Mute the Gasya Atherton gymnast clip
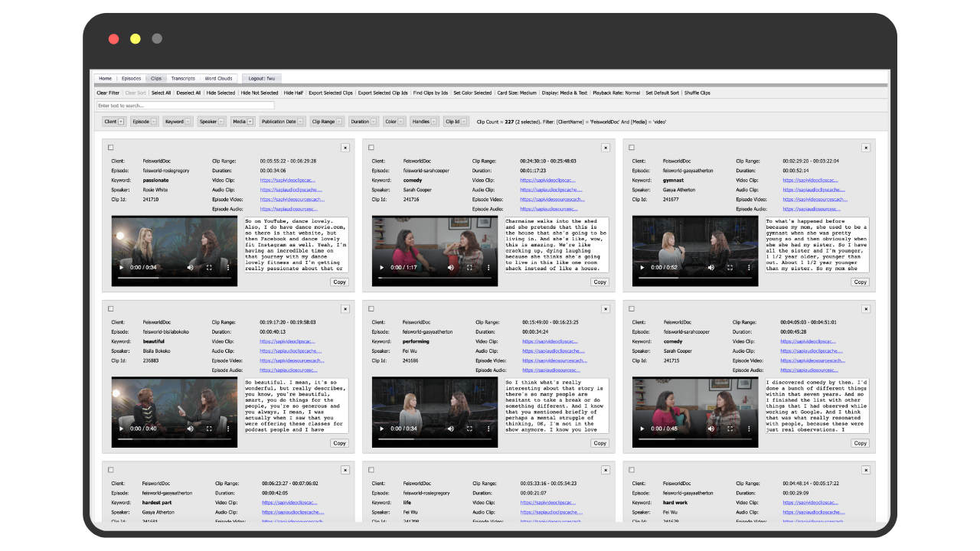 [x=710, y=268]
